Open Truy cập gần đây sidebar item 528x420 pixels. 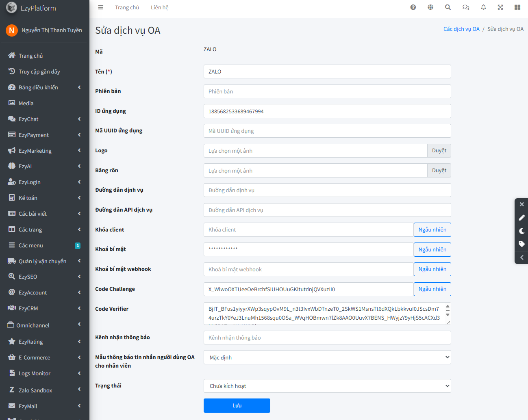45,71
